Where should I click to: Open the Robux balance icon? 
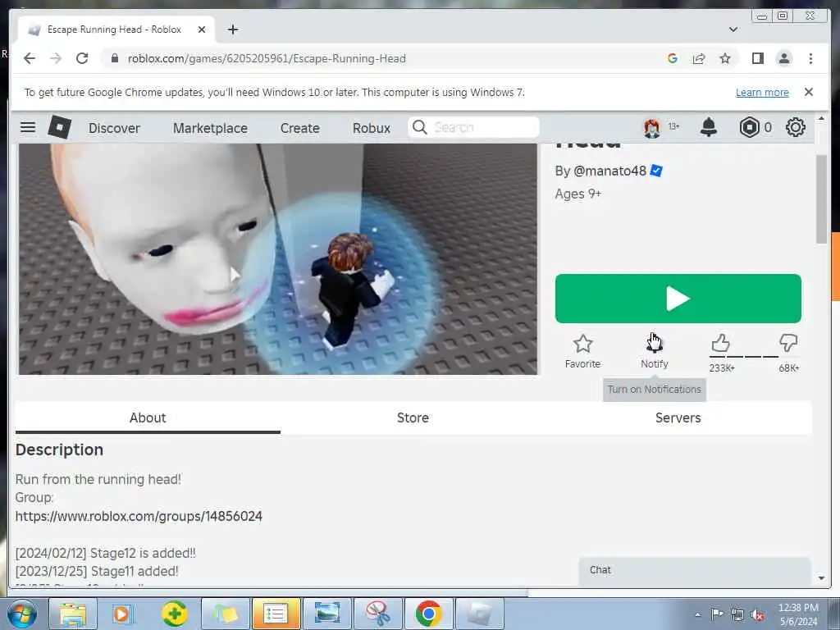pos(749,127)
